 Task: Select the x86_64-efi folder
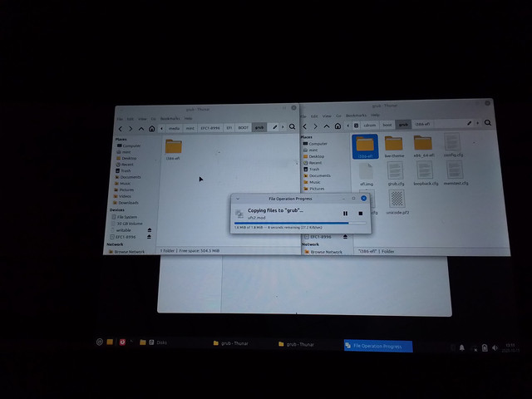point(423,146)
